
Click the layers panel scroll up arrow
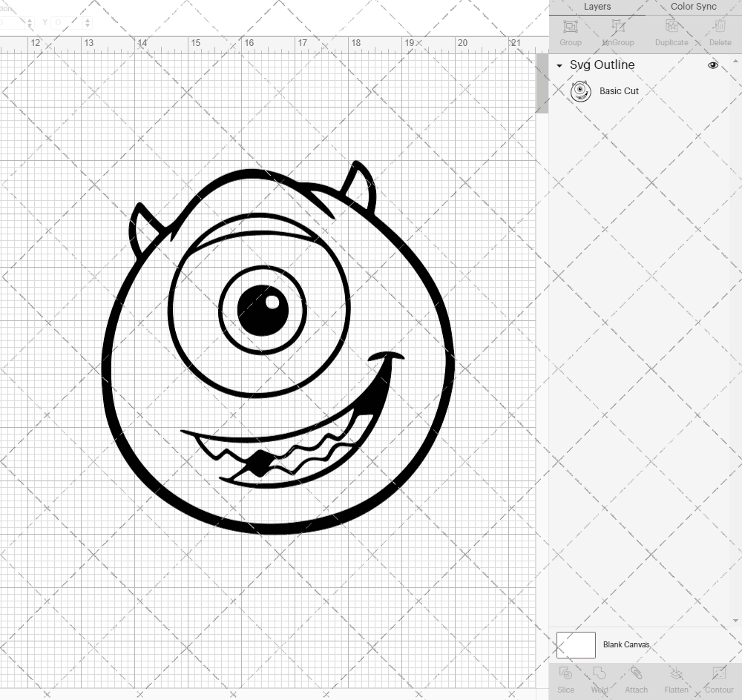point(735,62)
